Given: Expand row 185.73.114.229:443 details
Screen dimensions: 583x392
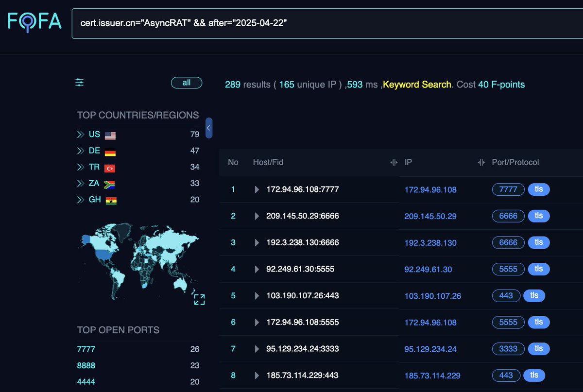Looking at the screenshot, I should pyautogui.click(x=257, y=375).
